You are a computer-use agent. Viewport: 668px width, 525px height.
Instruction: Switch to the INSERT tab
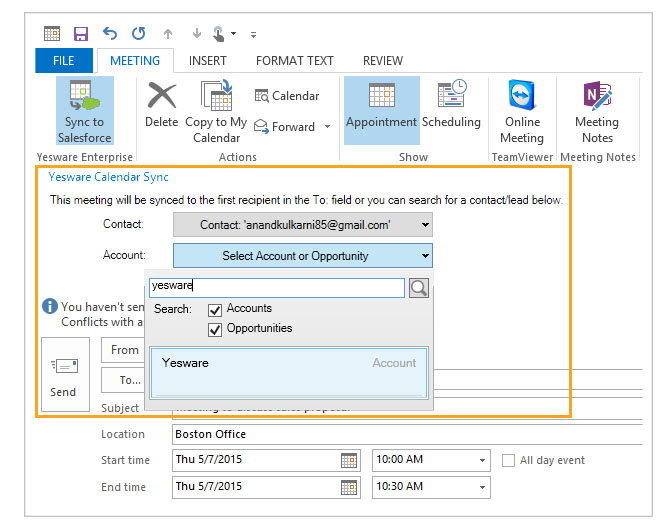207,61
